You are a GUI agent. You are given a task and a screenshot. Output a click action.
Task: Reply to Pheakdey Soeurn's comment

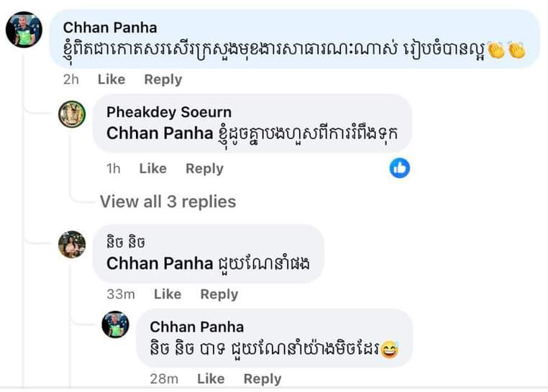[204, 168]
